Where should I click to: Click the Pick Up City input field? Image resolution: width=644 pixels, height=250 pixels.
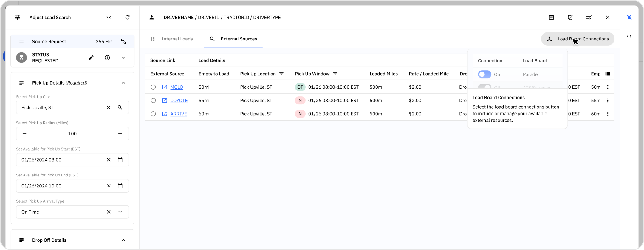(x=72, y=107)
